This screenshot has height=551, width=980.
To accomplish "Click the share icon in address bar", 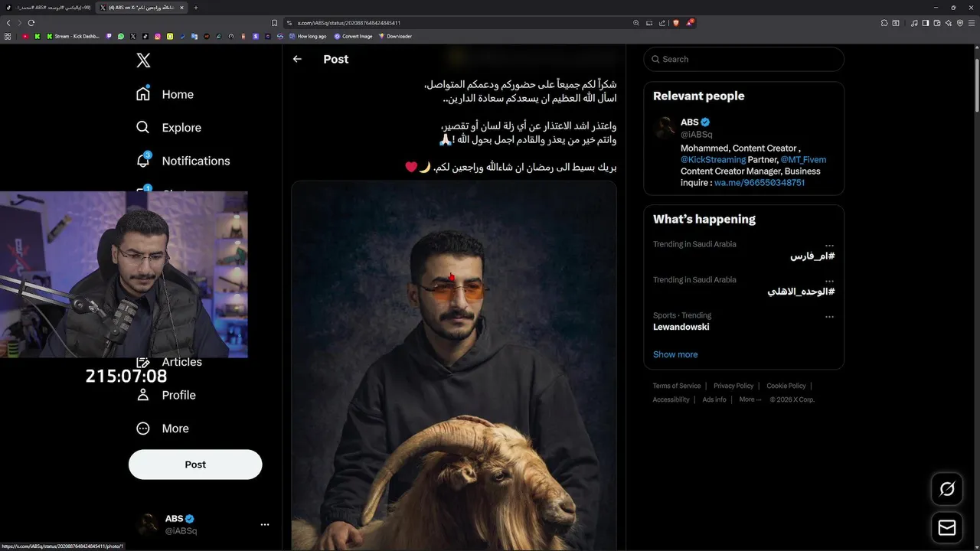I will pos(662,23).
